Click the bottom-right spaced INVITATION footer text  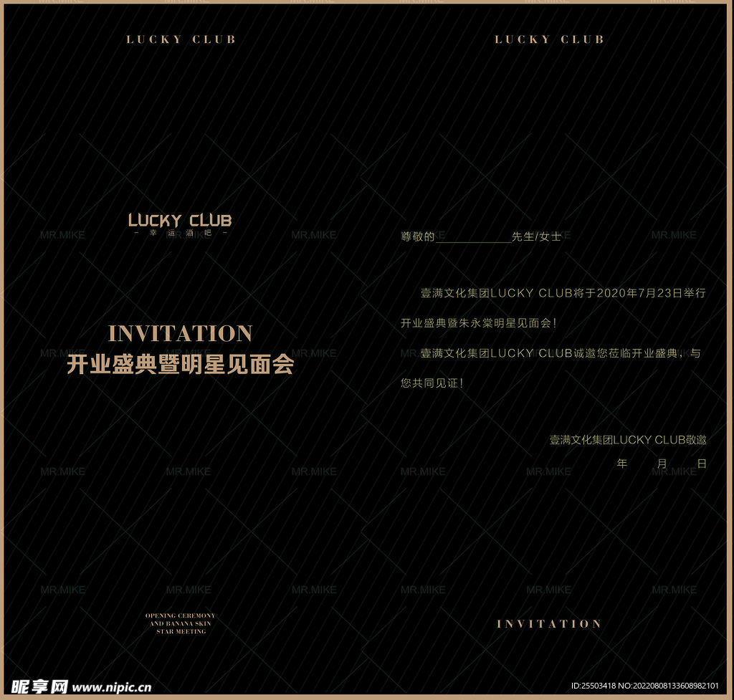pos(549,624)
